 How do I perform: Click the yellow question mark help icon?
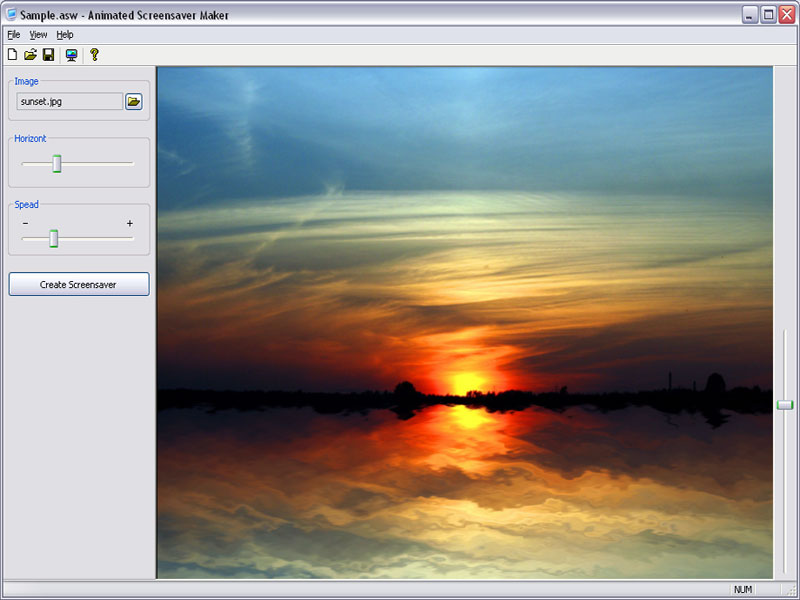click(x=94, y=55)
